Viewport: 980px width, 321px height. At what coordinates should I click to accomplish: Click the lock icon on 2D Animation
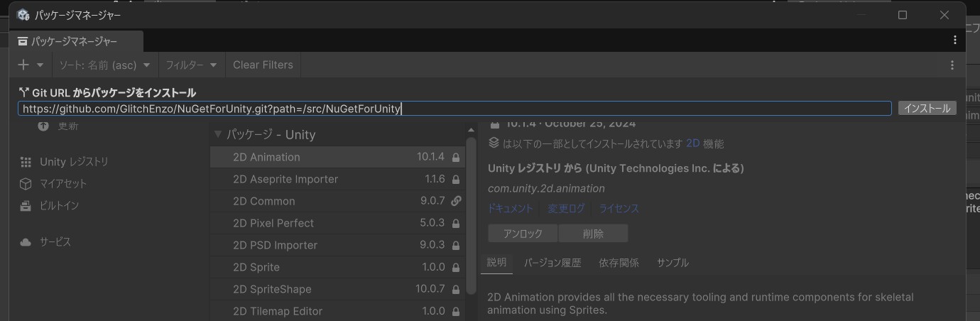[x=456, y=157]
